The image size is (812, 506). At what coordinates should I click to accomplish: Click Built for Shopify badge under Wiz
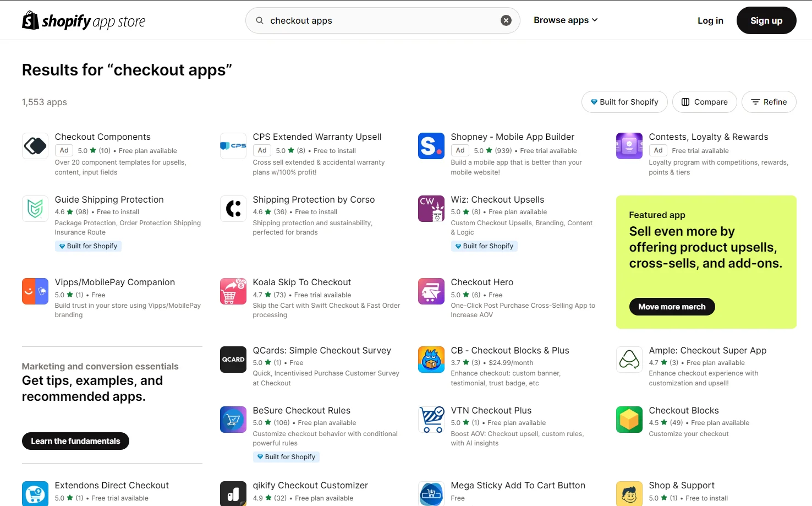tap(484, 246)
